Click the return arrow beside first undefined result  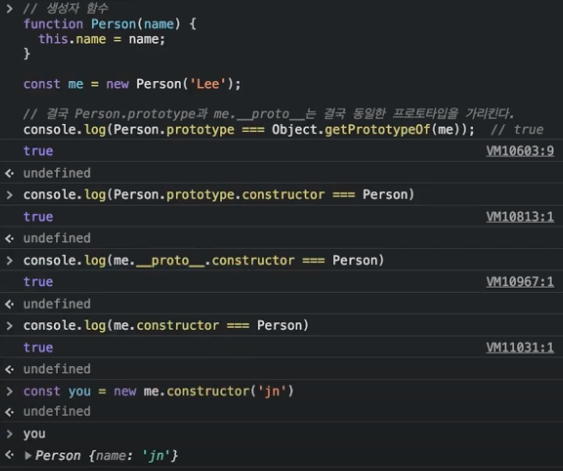pyautogui.click(x=10, y=173)
